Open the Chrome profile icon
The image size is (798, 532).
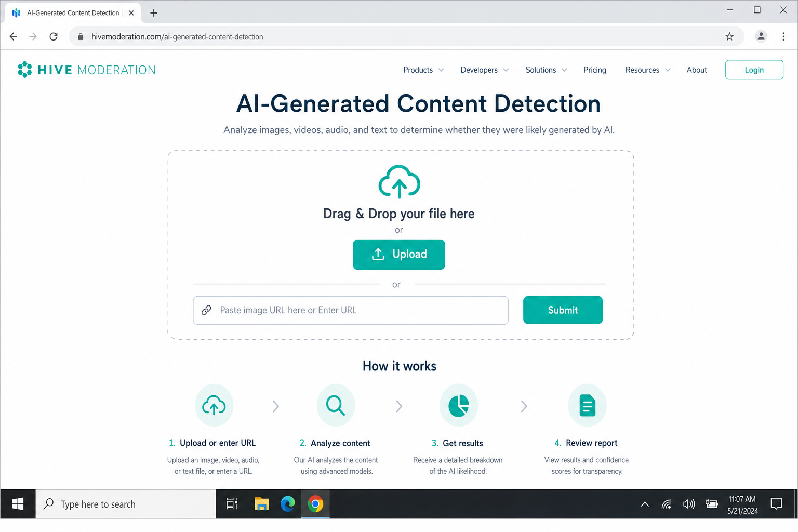[761, 36]
